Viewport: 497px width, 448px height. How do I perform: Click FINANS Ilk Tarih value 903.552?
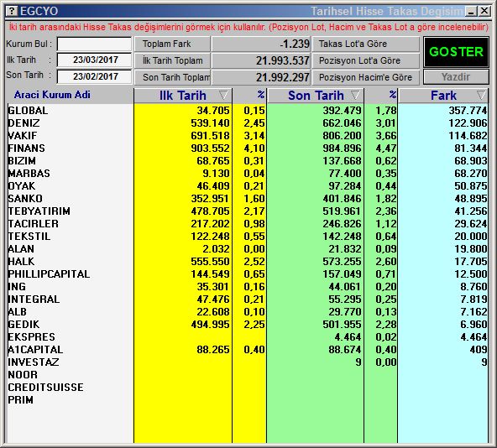pos(210,148)
